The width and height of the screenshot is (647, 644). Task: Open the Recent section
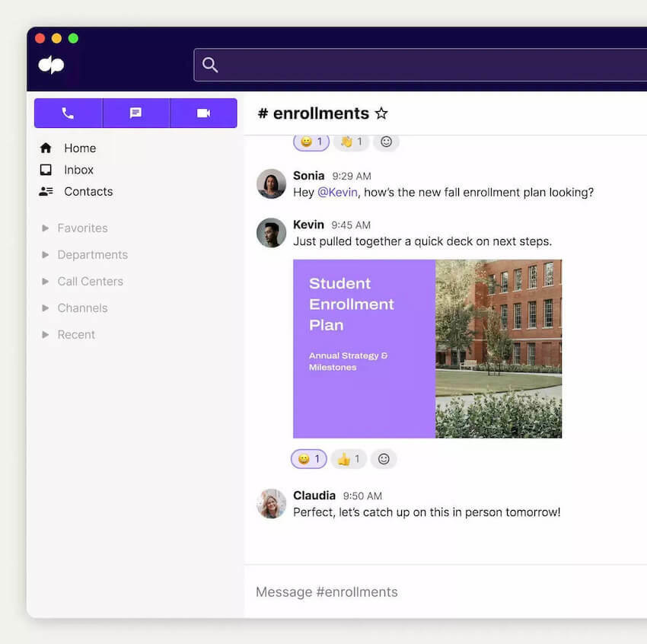pos(76,334)
